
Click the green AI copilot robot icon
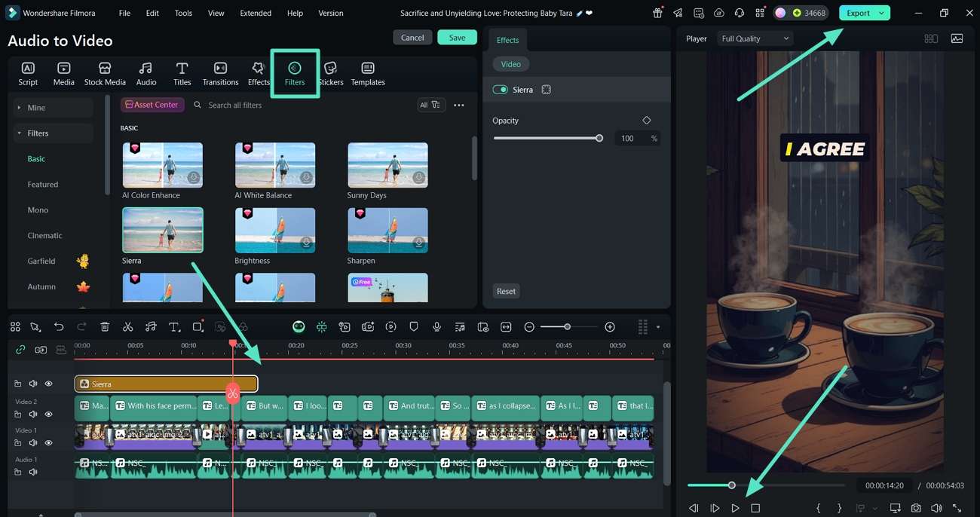[299, 327]
